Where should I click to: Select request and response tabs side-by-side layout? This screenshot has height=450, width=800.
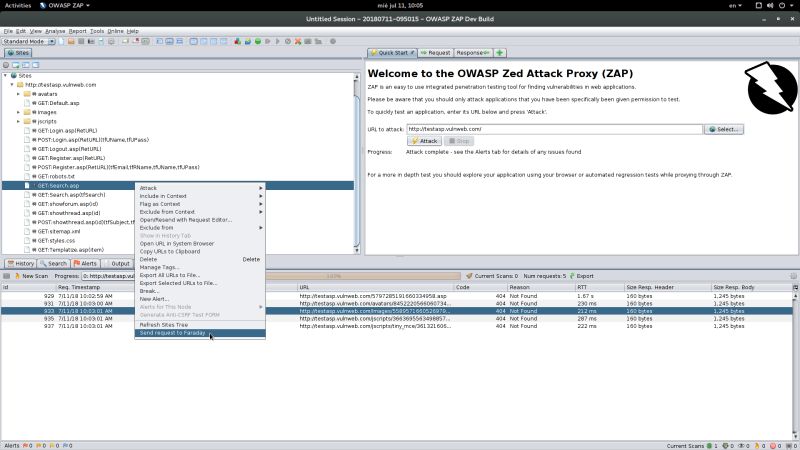(194, 41)
